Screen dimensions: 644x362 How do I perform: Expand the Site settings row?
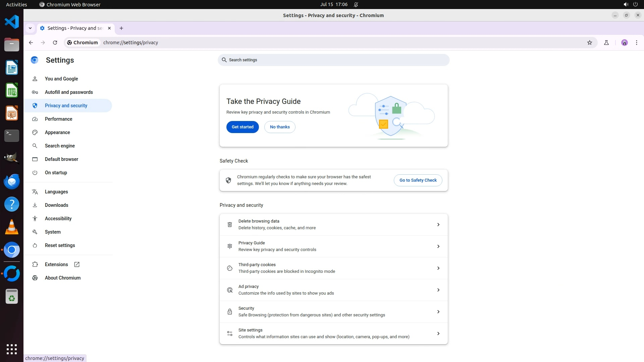[438, 334]
